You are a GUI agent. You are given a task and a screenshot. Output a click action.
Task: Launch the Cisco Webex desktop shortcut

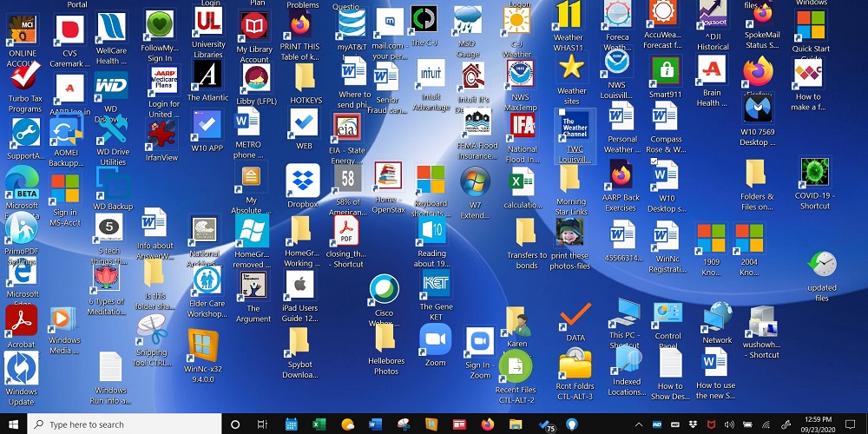pyautogui.click(x=385, y=290)
